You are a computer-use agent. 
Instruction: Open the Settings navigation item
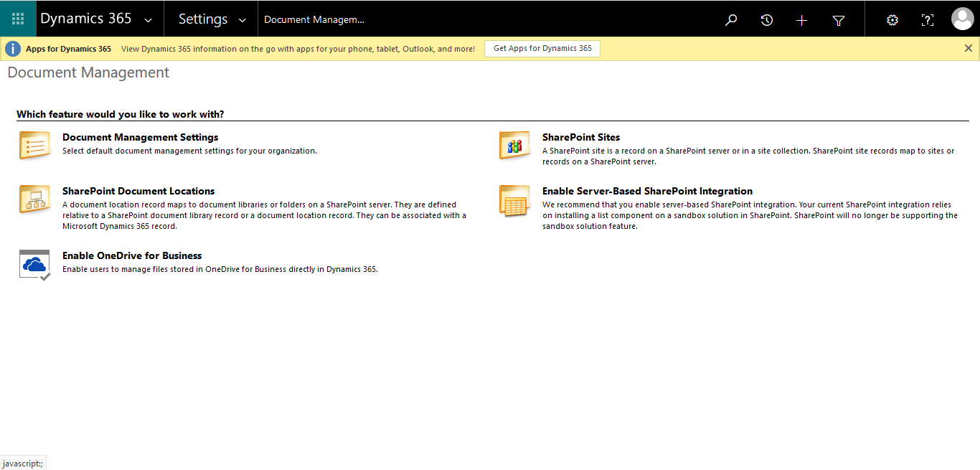click(x=203, y=19)
